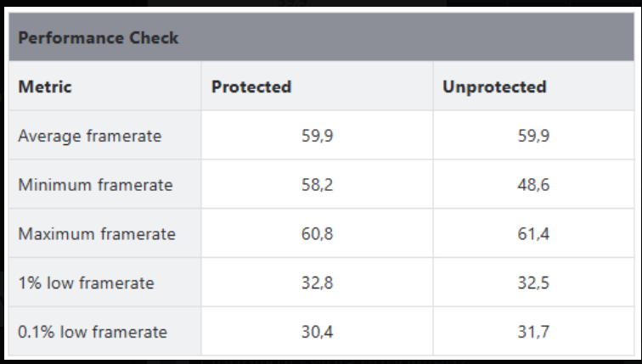Screen dimensions: 642x364
Task: Click the Protected 1% low value 32,8
Action: tap(317, 283)
